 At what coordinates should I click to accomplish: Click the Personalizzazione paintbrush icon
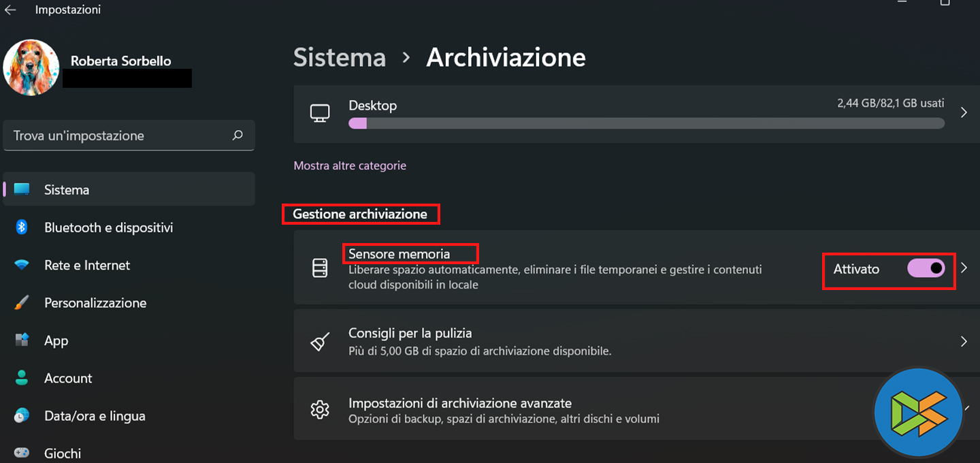tap(22, 303)
